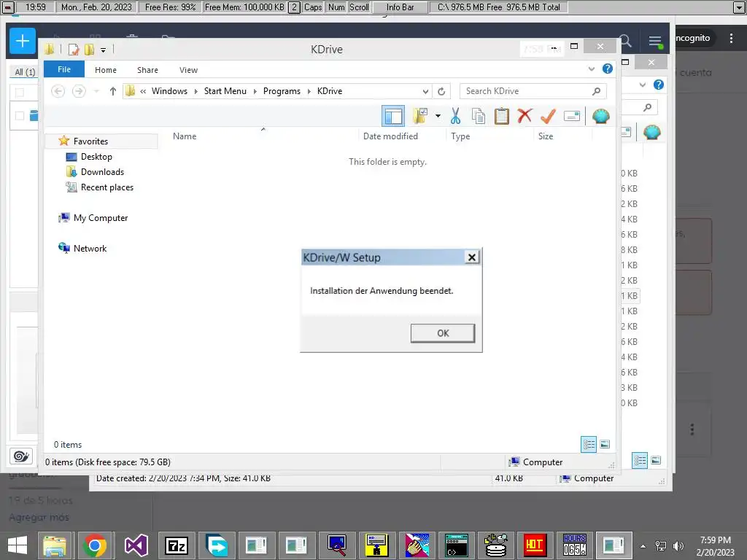The height and width of the screenshot is (560, 747).
Task: Refresh the KDrive folder view
Action: [x=441, y=91]
